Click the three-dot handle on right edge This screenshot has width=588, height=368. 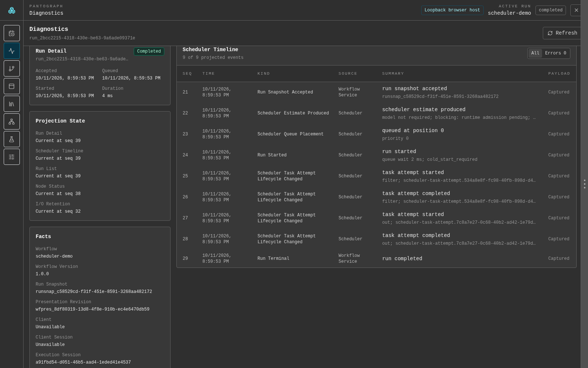tap(584, 184)
